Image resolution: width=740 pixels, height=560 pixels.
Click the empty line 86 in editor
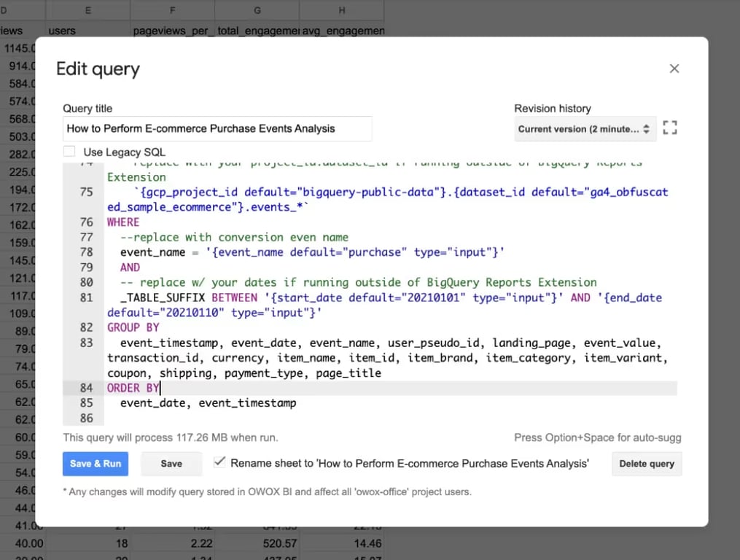391,418
